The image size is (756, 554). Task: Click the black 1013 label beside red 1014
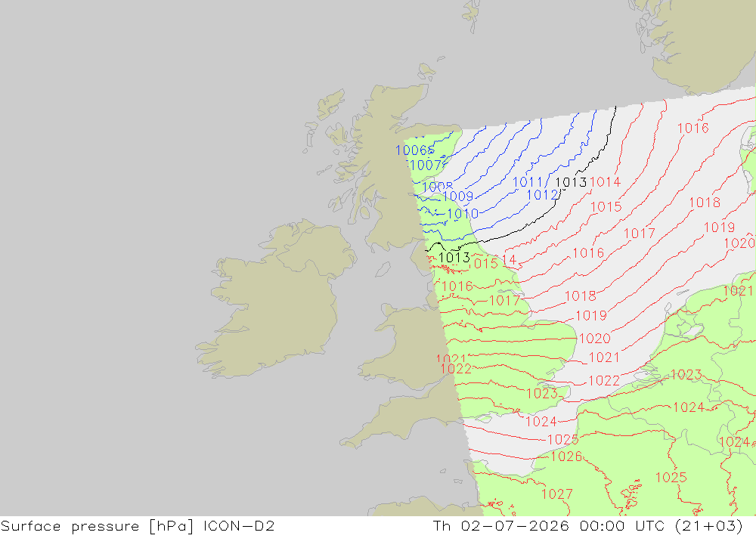click(571, 182)
